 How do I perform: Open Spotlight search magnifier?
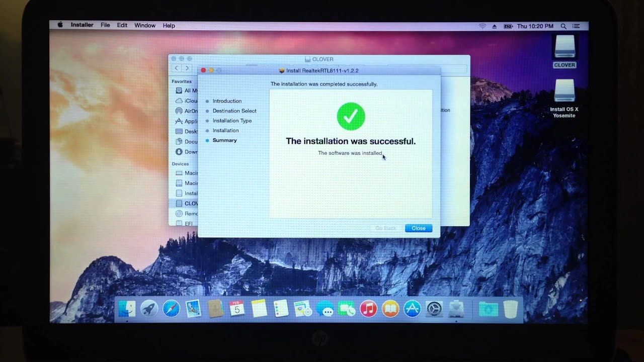tap(563, 26)
